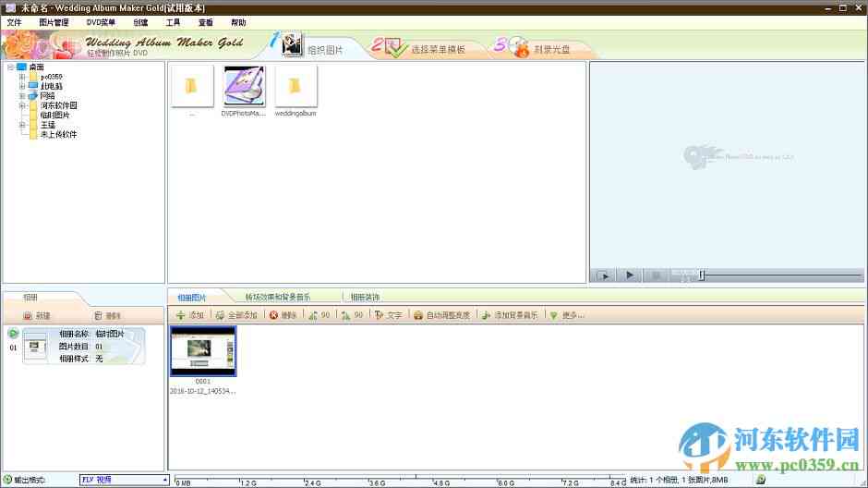Click the preview seek slider handle
Viewport: 868px width, 488px height.
(x=702, y=275)
